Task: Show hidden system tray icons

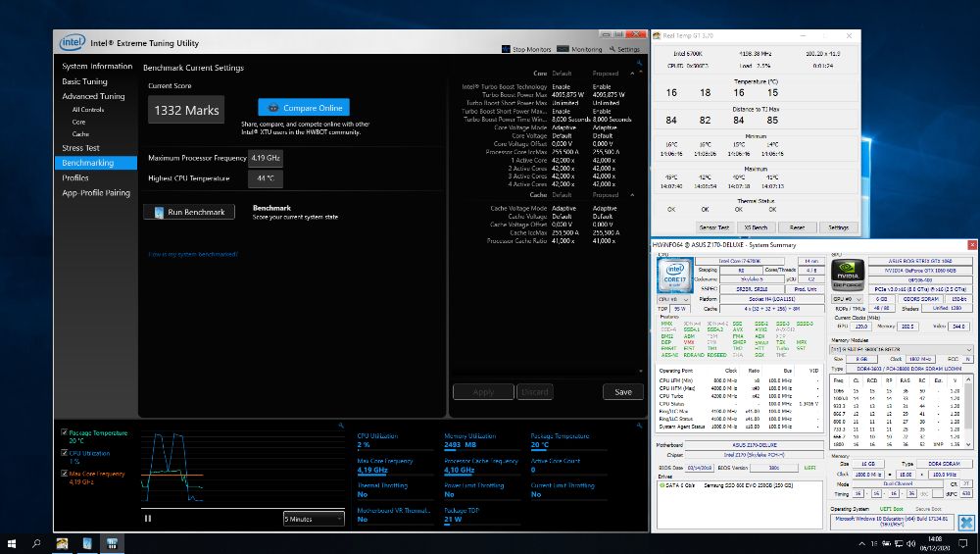Action: 861,543
